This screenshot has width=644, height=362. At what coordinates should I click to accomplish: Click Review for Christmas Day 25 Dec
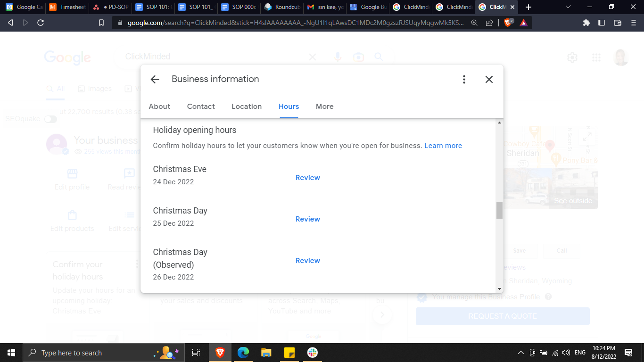[x=307, y=219]
